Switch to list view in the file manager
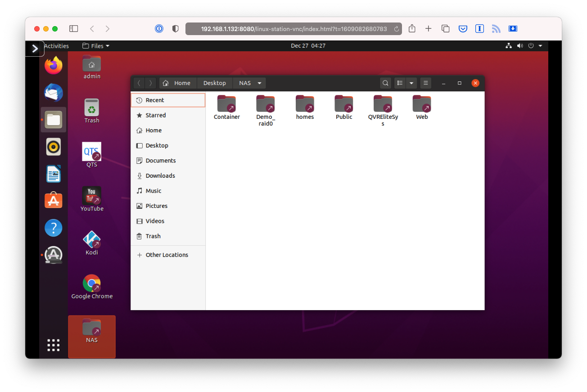The width and height of the screenshot is (587, 392). 399,83
